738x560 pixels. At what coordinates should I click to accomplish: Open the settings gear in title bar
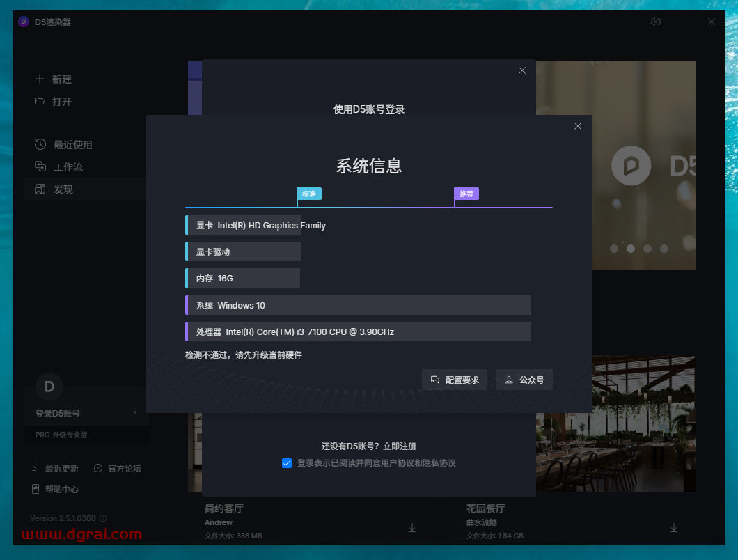tap(656, 22)
